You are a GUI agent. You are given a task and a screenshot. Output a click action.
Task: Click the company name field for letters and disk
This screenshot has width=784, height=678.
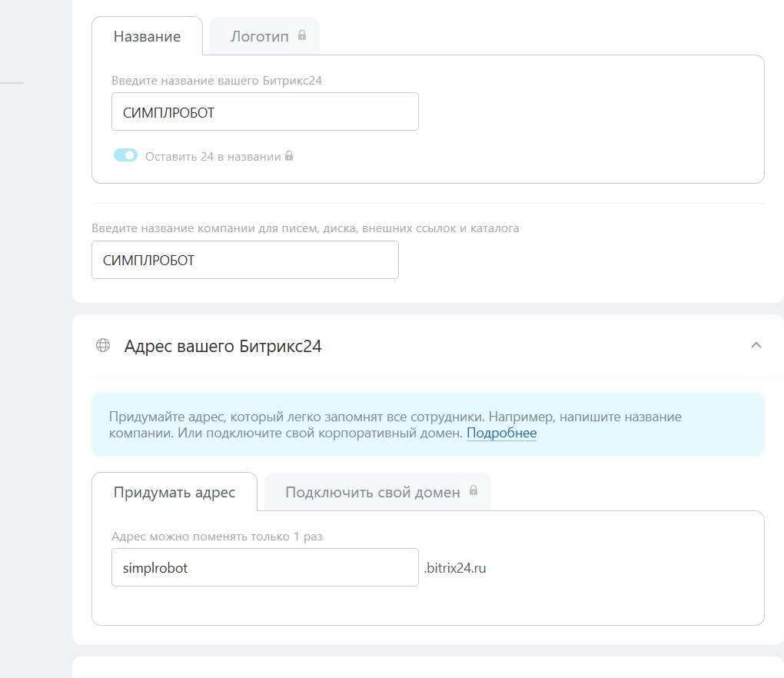[x=244, y=260]
